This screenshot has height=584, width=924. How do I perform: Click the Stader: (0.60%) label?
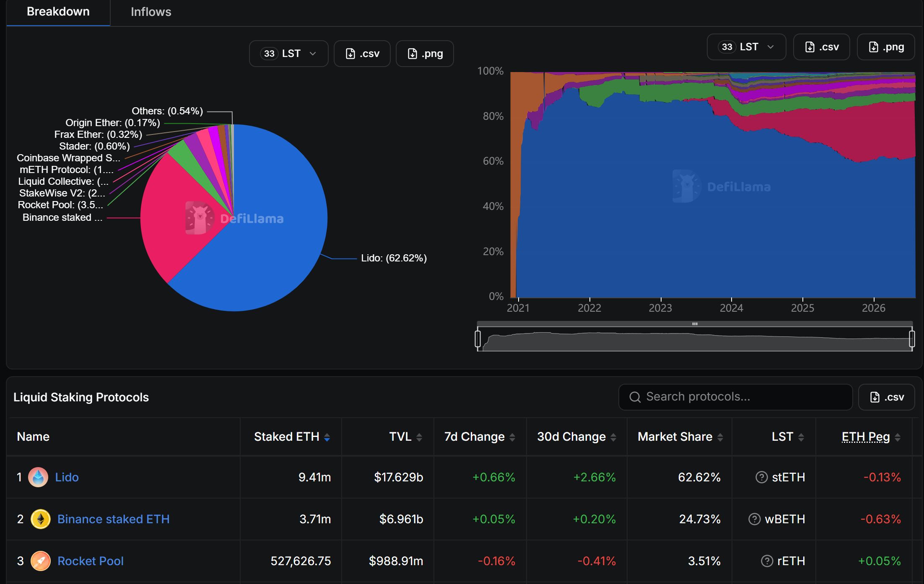pos(94,146)
